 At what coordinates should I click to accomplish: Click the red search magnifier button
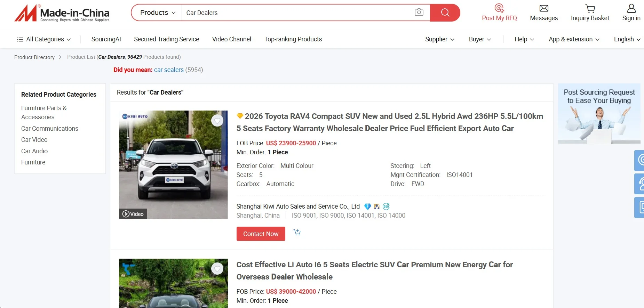tap(445, 13)
